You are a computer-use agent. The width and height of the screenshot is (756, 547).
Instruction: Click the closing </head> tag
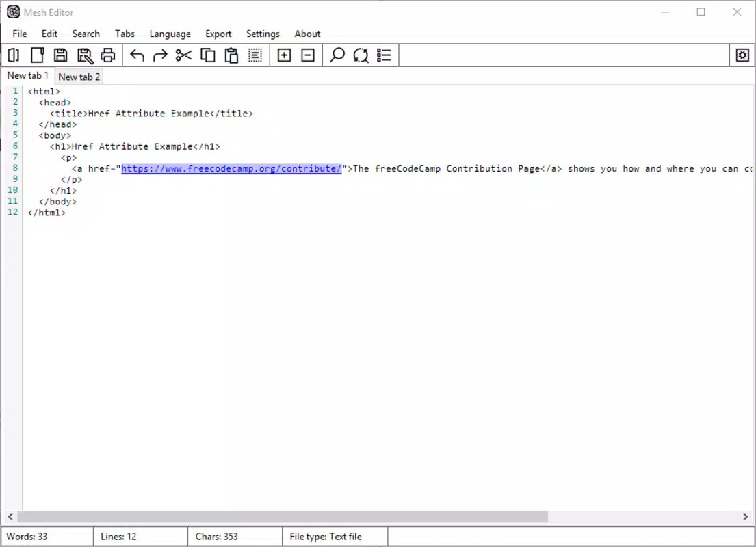tap(57, 125)
